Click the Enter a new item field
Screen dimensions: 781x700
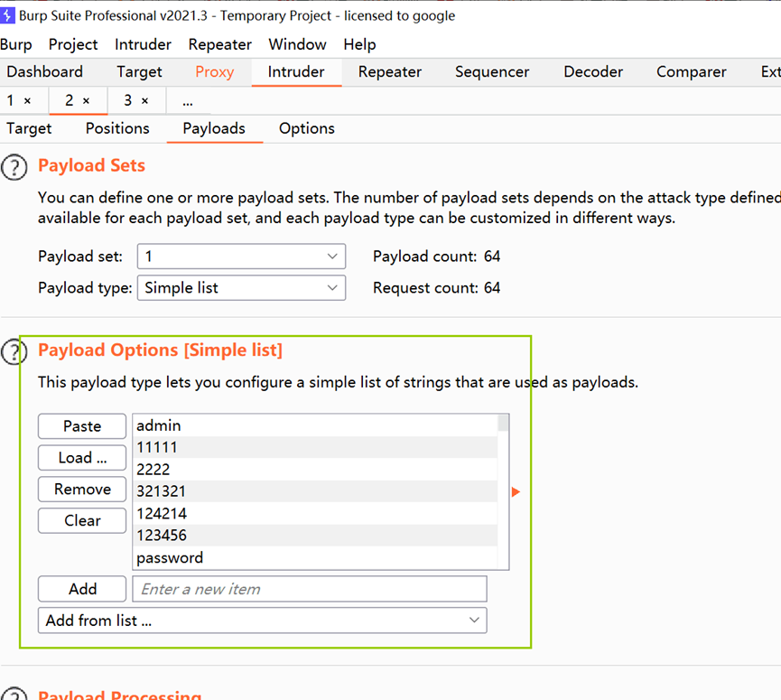pyautogui.click(x=310, y=589)
